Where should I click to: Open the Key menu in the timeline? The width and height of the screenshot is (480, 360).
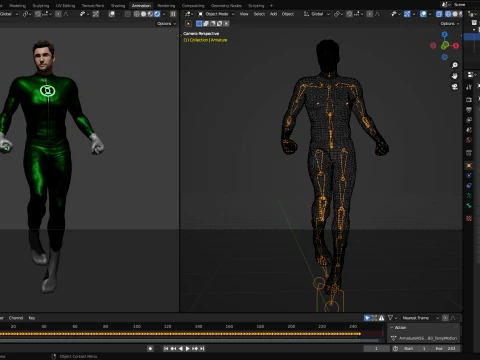[32, 318]
